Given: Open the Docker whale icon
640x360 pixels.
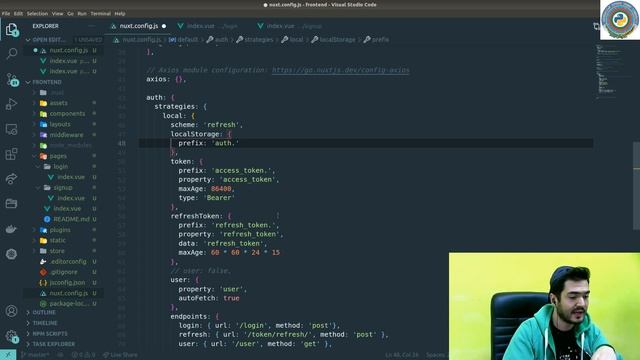Looking at the screenshot, I should (x=11, y=229).
